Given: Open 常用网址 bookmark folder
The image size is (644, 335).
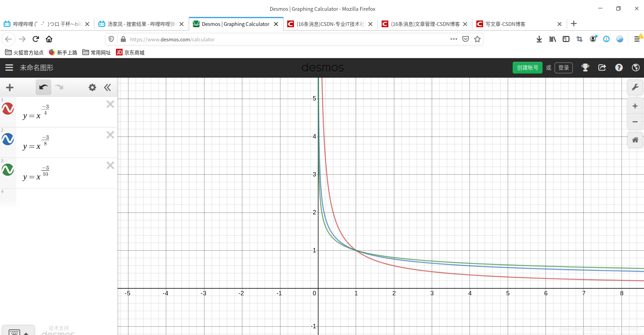Looking at the screenshot, I should [96, 52].
